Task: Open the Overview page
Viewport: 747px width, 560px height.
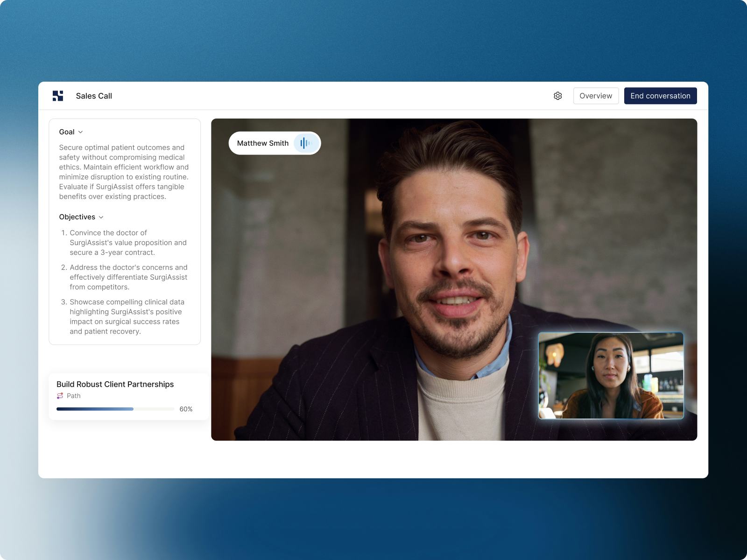Action: coord(596,96)
